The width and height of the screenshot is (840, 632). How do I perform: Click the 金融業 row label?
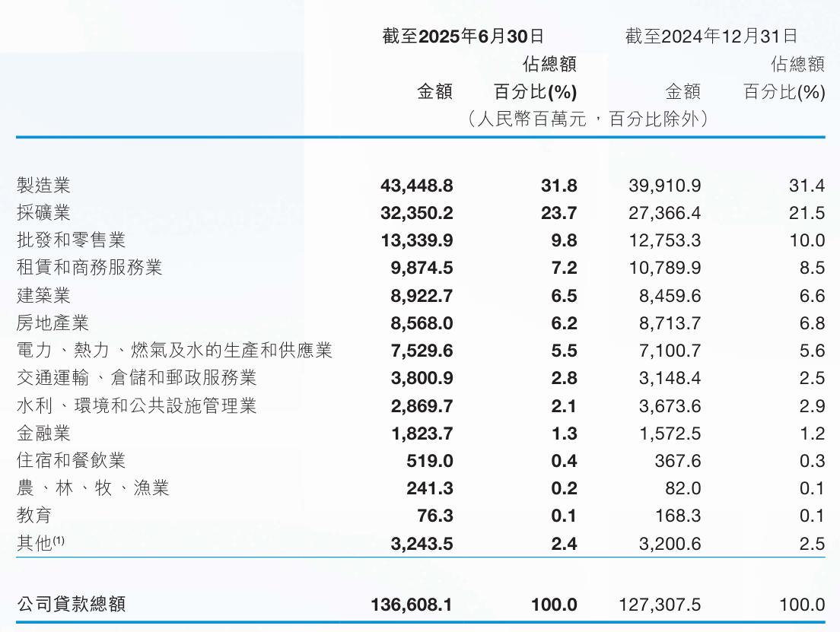43,434
